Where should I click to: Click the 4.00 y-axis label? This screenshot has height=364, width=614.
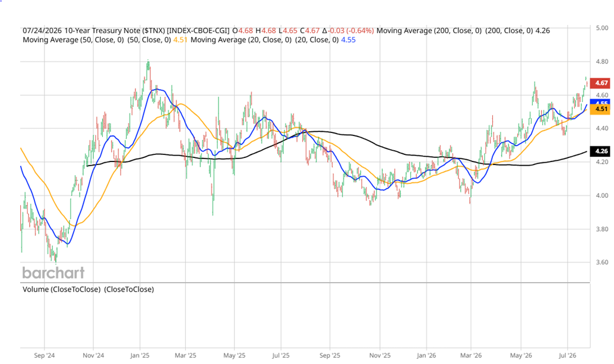click(602, 196)
